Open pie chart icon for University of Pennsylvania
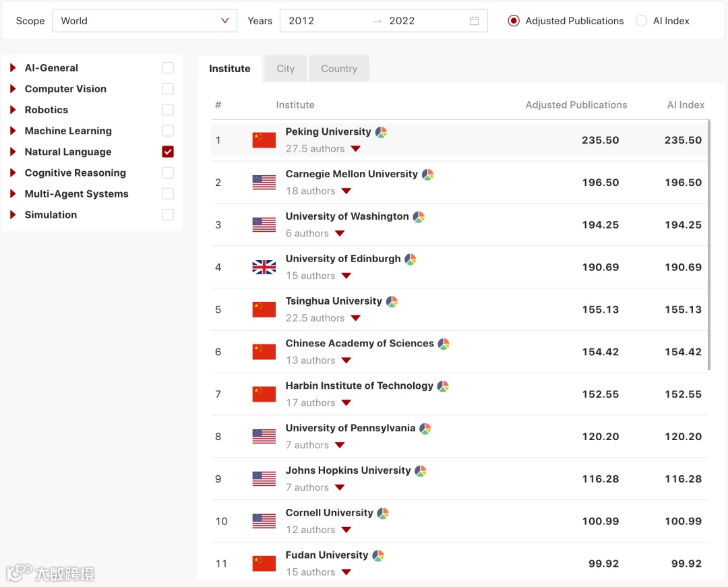Screen dimensions: 728x587 tap(425, 429)
